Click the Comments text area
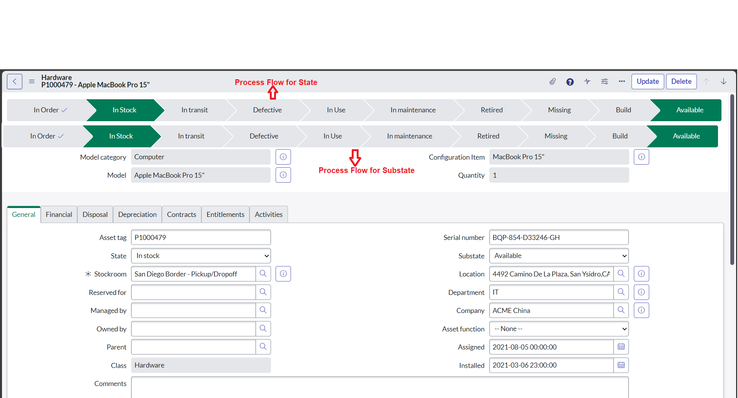738x398 pixels. [x=380, y=387]
